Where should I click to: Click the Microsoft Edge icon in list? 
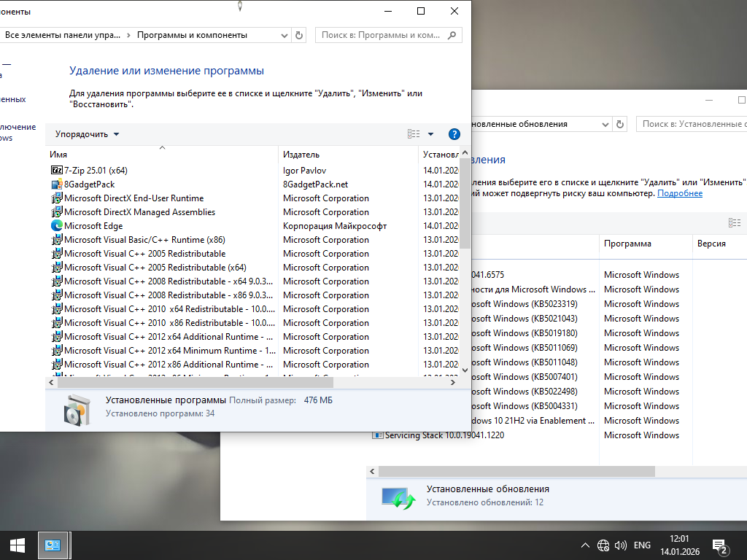57,226
